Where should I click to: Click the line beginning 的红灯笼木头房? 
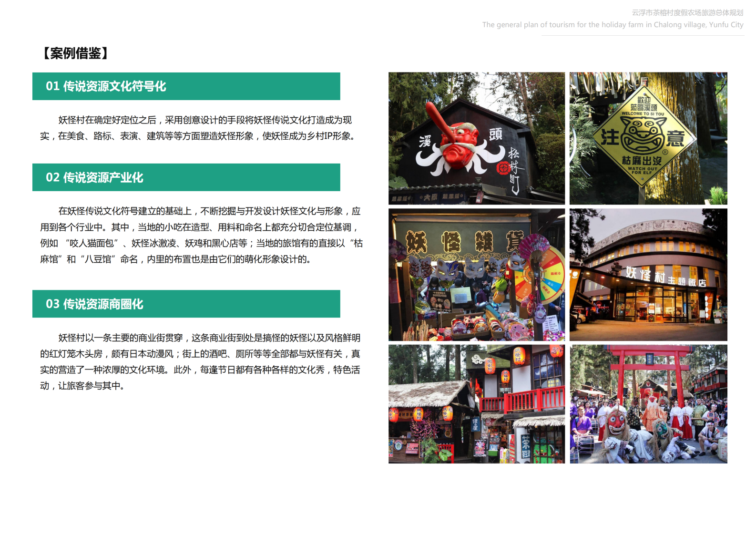click(200, 354)
